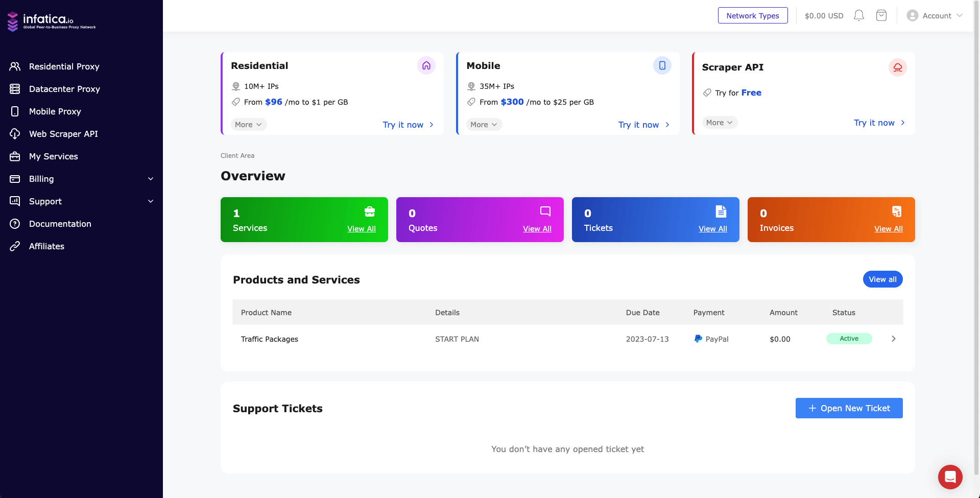The image size is (980, 498).
Task: View All under Invoices tile
Action: click(x=889, y=229)
